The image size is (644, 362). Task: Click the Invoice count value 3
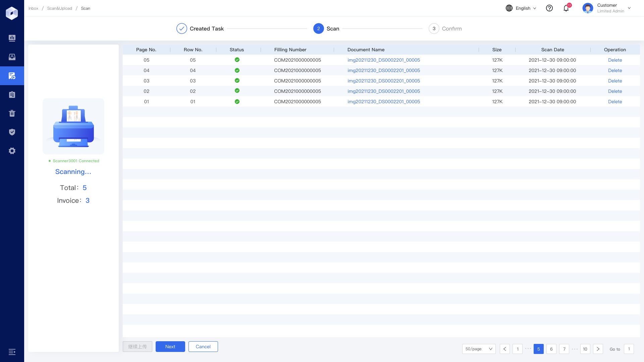(88, 200)
